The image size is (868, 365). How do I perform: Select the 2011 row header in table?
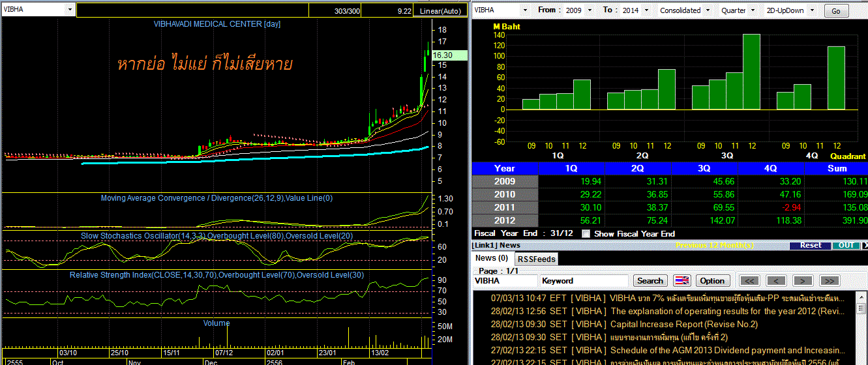point(505,207)
